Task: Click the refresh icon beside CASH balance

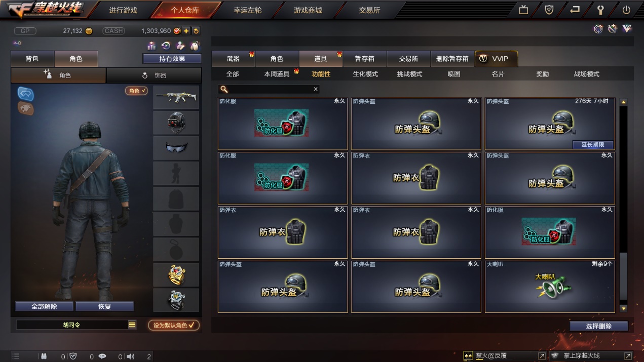Action: [x=196, y=31]
